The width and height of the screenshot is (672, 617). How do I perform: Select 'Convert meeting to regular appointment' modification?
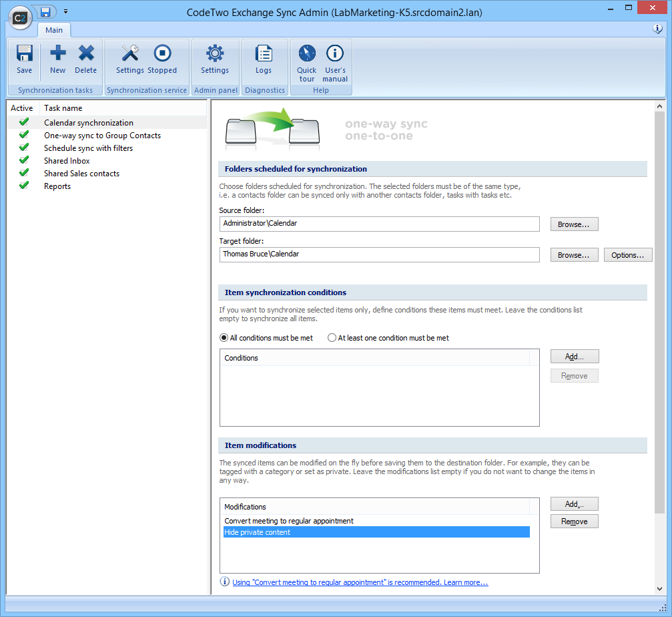coord(376,521)
